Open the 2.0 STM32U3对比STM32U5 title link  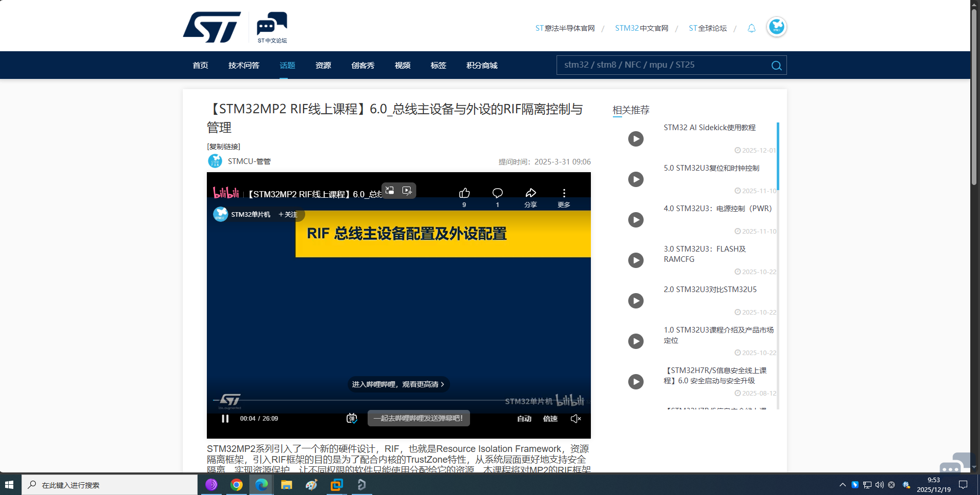click(x=710, y=290)
